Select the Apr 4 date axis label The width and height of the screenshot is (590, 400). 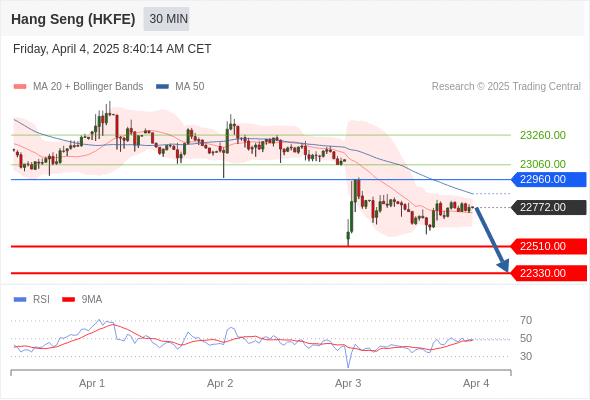click(476, 383)
